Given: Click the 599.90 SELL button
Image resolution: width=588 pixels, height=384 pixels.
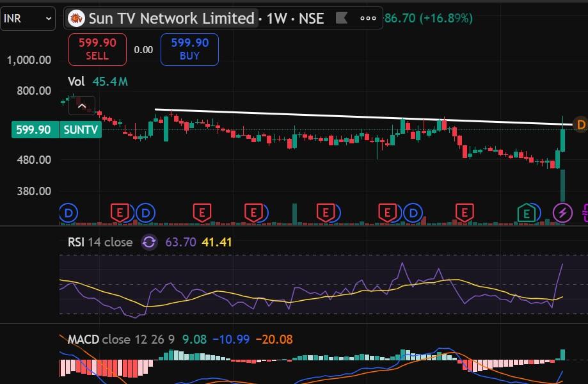Looking at the screenshot, I should (x=97, y=49).
